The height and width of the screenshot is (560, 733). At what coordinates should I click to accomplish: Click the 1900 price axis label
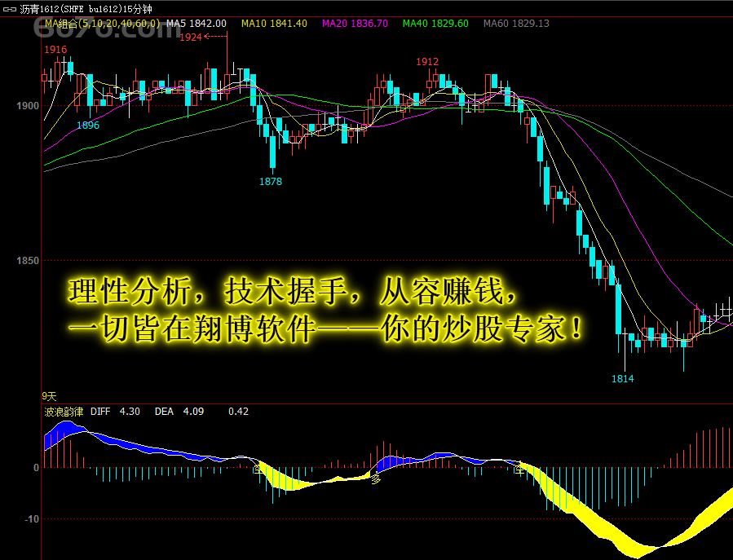click(28, 106)
